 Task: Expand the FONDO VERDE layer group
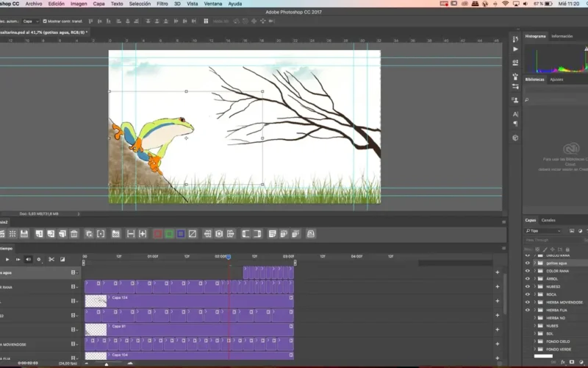[x=535, y=350]
